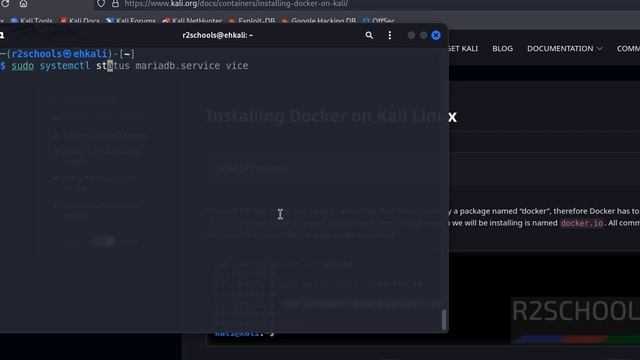Open the Kali NetHunter bookmark
This screenshot has height=360, width=640.
(x=192, y=21)
